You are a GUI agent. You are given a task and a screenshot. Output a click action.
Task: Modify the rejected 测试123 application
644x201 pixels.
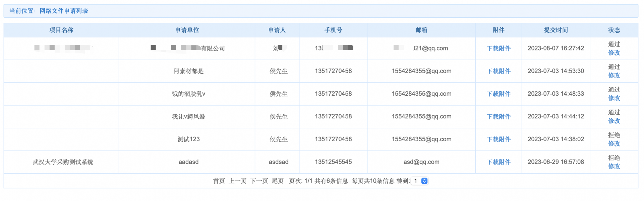click(x=614, y=144)
